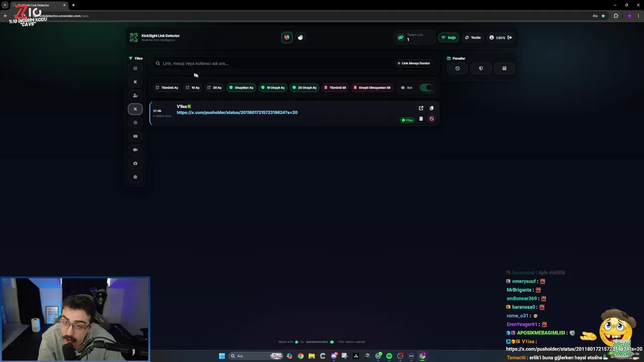644x362 pixels.
Task: Click the Onaylıları Aç button
Action: 242,87
